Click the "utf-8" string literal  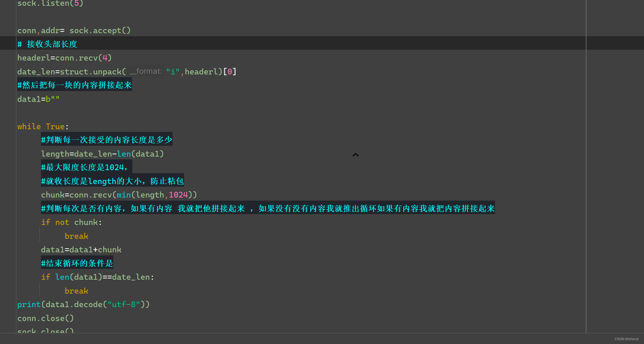(124, 304)
